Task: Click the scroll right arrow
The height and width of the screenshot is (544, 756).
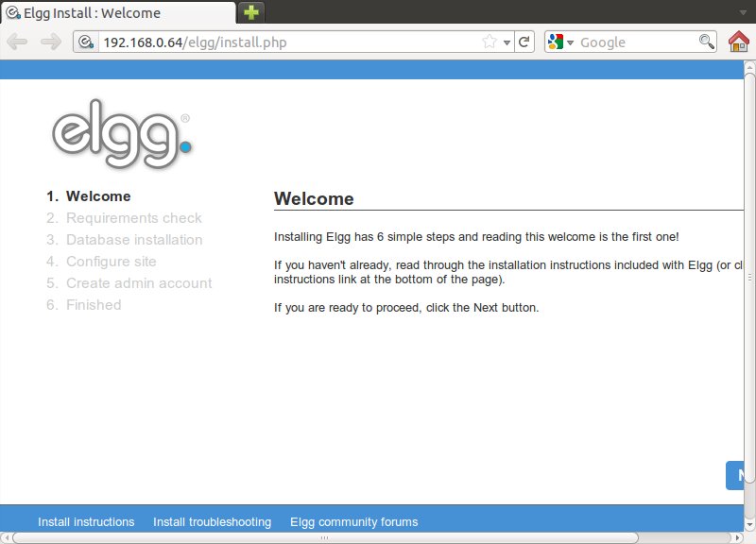Action: coord(738,537)
